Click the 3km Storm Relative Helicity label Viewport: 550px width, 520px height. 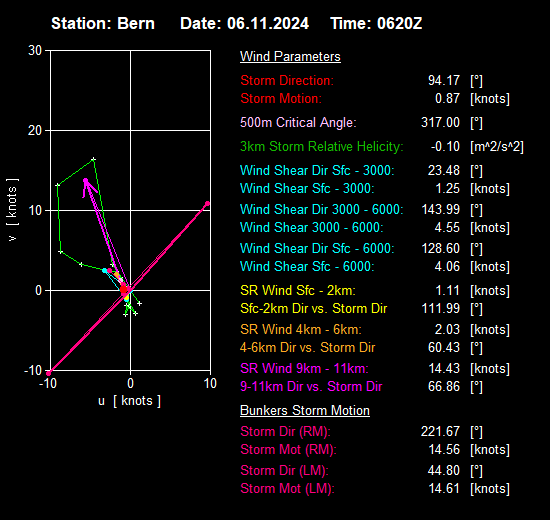coord(322,146)
